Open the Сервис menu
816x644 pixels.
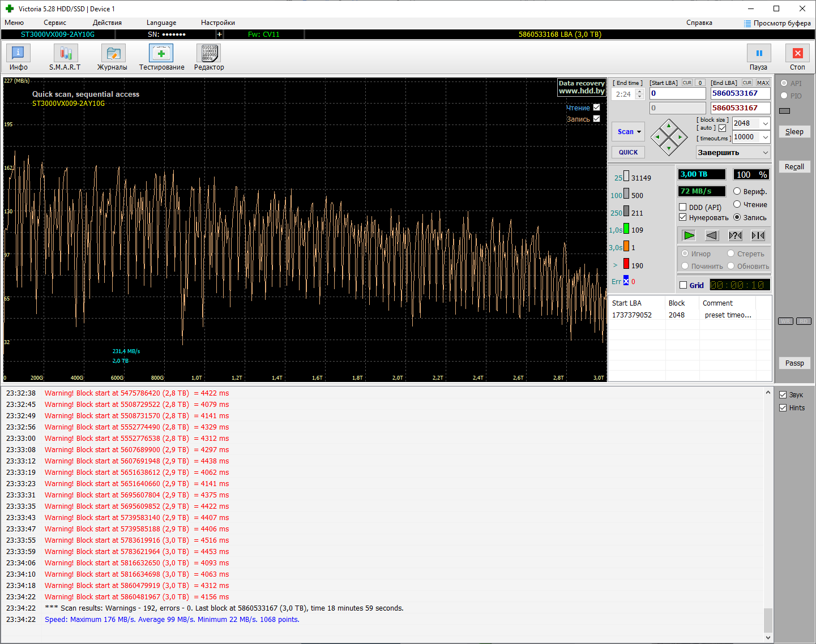(x=55, y=23)
